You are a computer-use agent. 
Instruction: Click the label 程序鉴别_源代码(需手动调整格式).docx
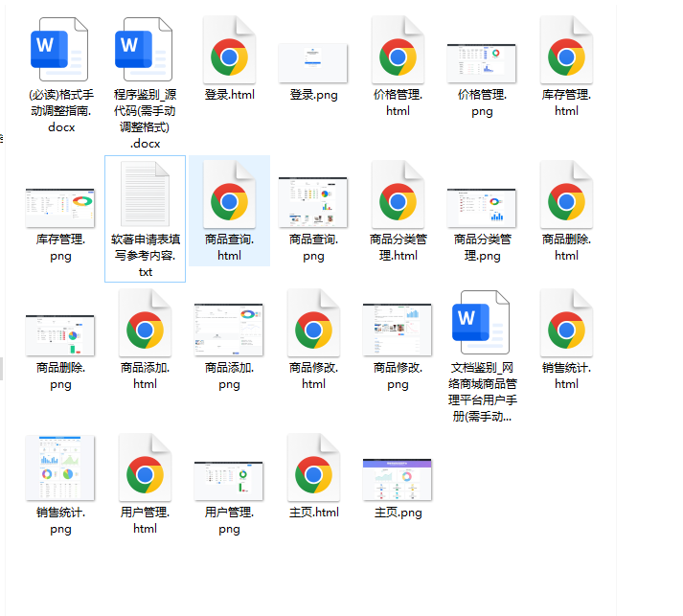pyautogui.click(x=145, y=119)
